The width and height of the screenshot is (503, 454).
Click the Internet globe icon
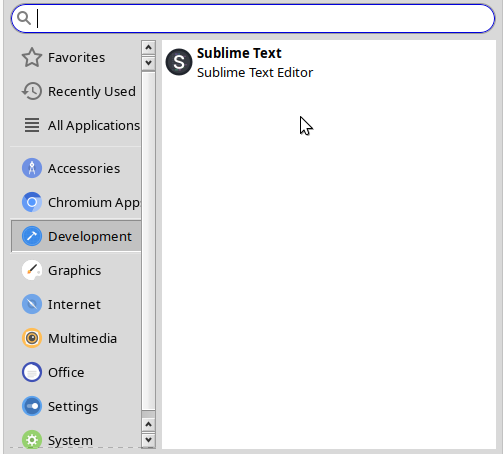[x=32, y=304]
